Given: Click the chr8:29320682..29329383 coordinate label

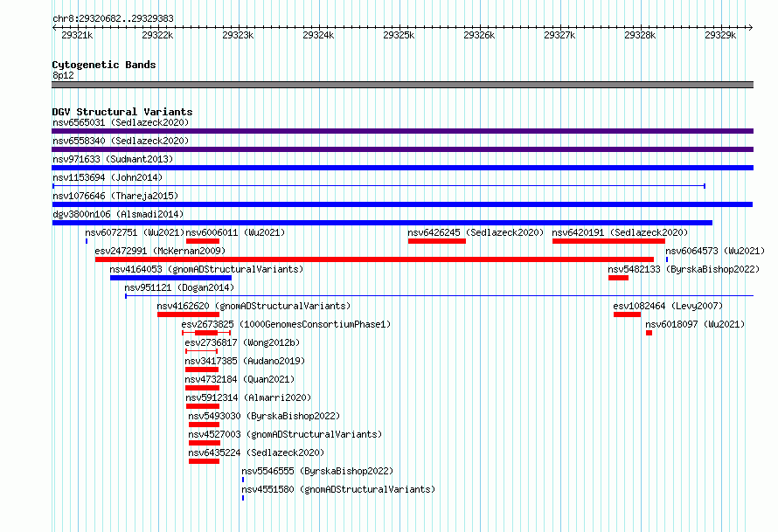Looking at the screenshot, I should coord(113,19).
